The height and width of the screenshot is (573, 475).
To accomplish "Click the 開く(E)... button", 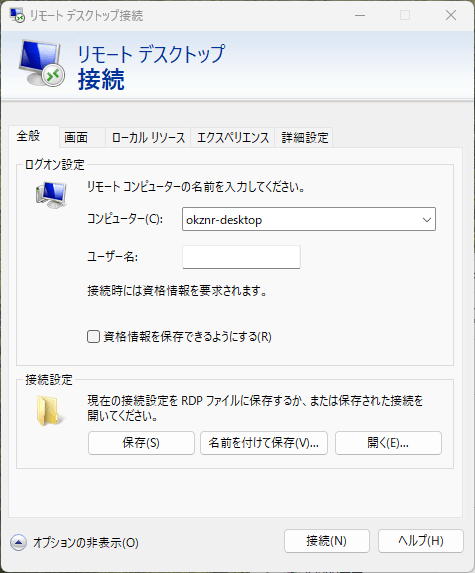I will pos(388,443).
